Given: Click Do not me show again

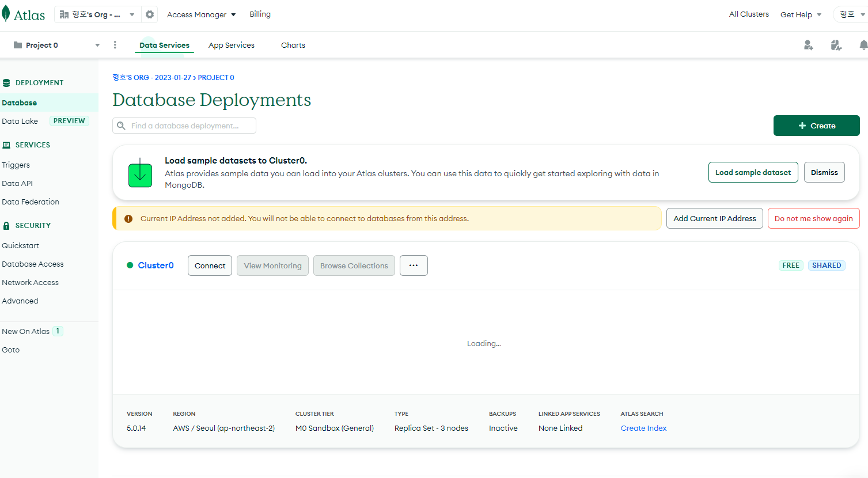Looking at the screenshot, I should (x=813, y=218).
